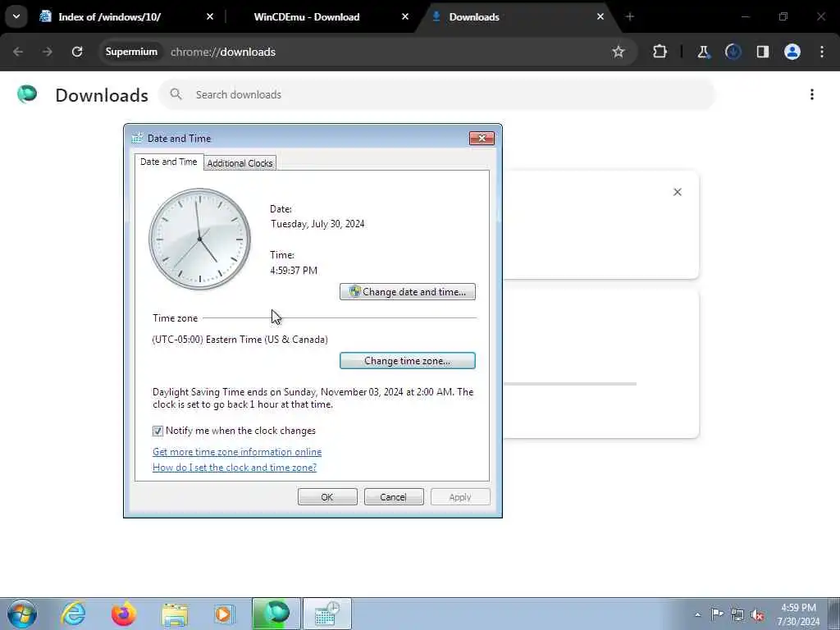Click the time value 4:59:37 PM
840x630 pixels.
pos(294,270)
